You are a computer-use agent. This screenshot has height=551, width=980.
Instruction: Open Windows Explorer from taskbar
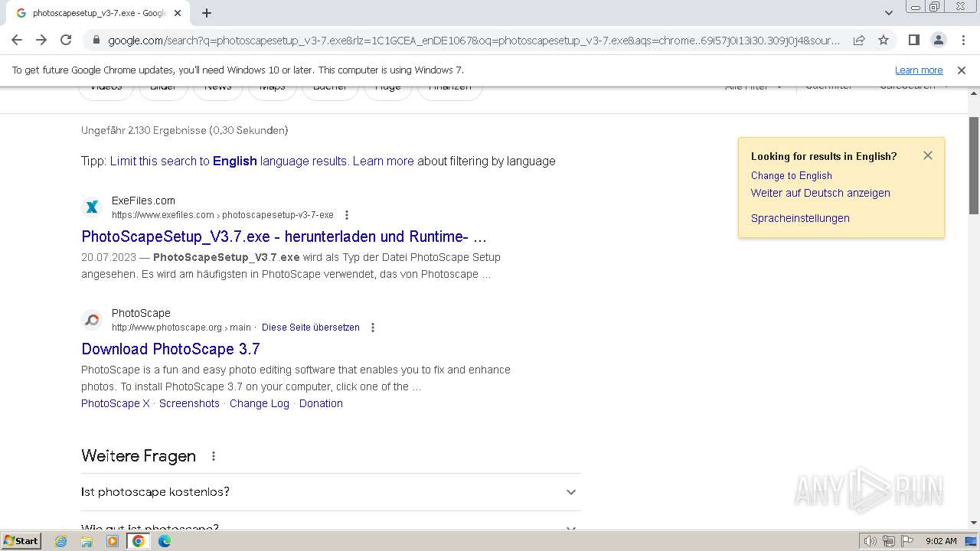click(87, 541)
